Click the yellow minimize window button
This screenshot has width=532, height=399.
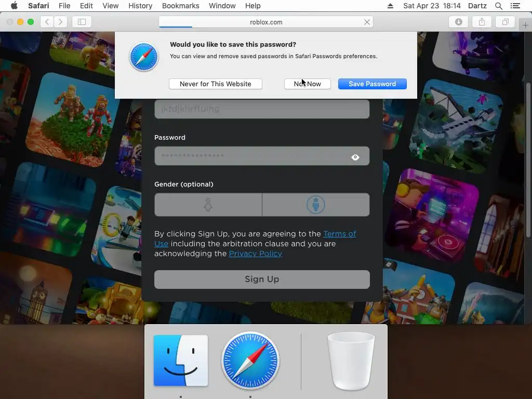[x=20, y=22]
